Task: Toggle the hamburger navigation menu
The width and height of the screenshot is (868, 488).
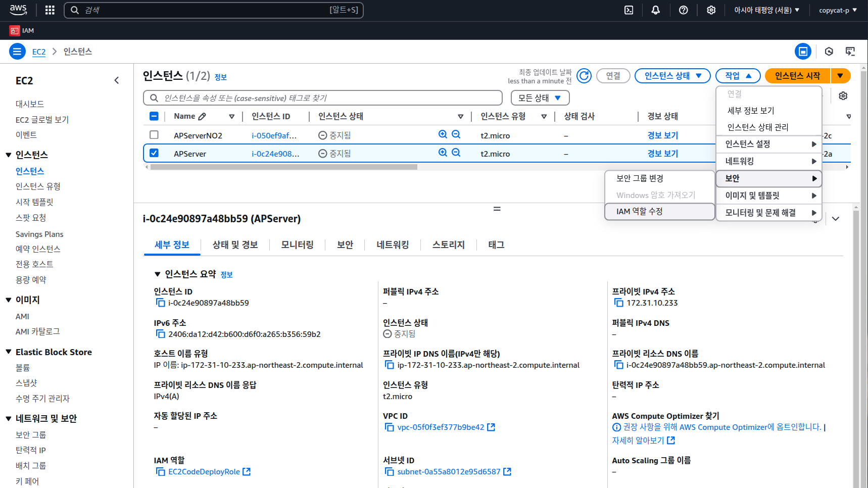Action: click(17, 52)
